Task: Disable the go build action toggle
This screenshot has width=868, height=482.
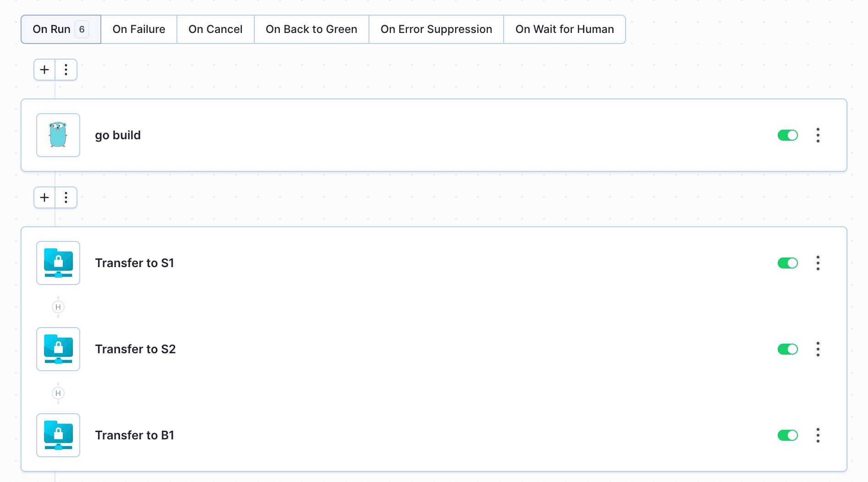Action: point(787,135)
